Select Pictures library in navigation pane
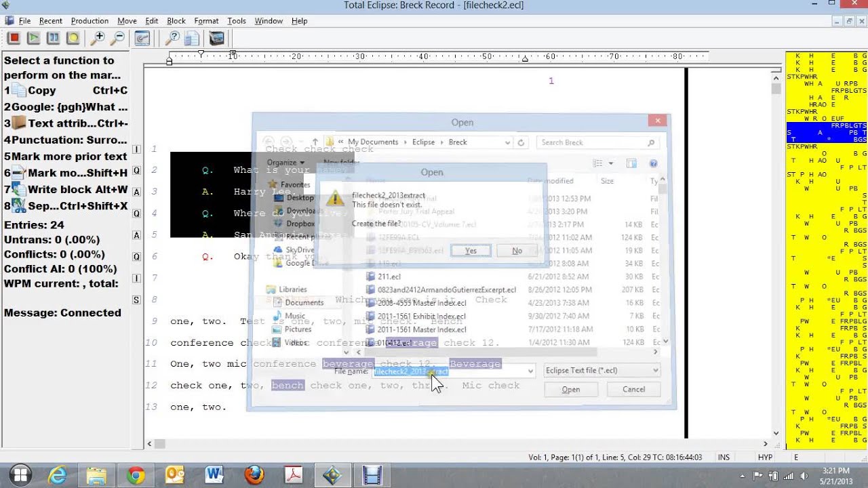The width and height of the screenshot is (868, 488). (292, 329)
